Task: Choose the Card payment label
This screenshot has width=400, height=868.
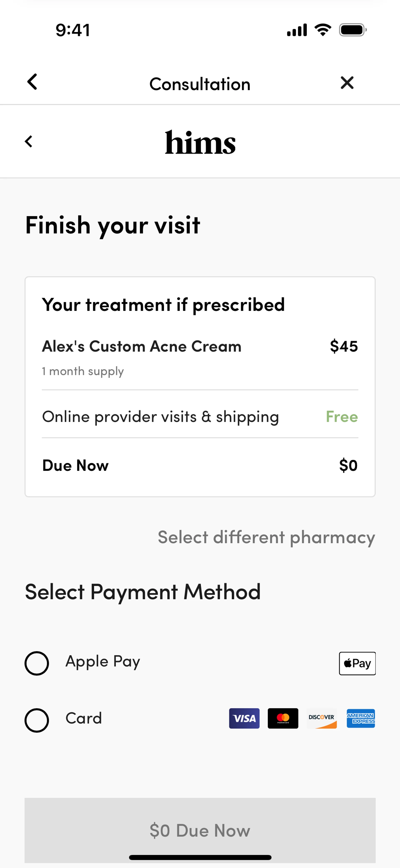Action: [84, 718]
